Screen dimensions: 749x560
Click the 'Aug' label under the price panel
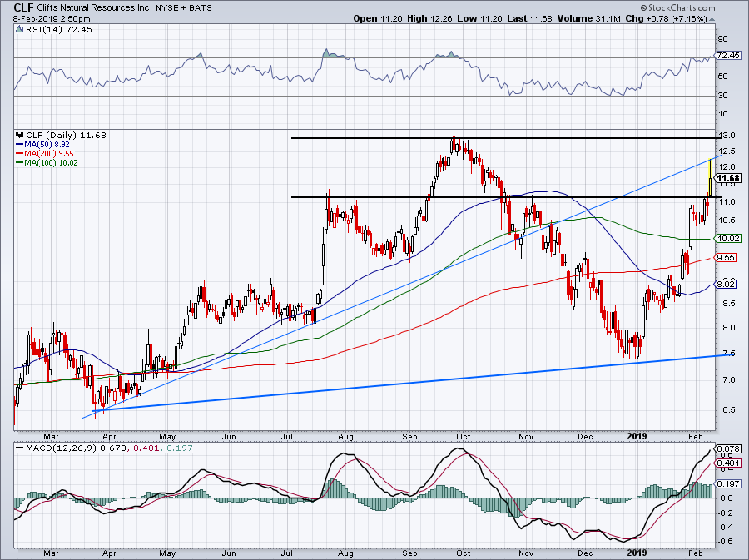tap(345, 437)
